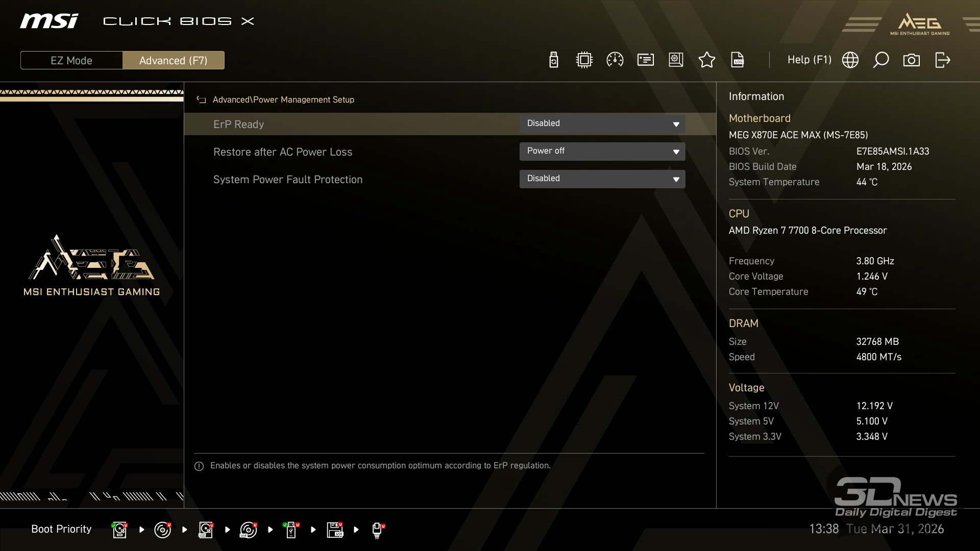Screen dimensions: 980x551
Task: Click the network boot device icon
Action: [x=378, y=530]
